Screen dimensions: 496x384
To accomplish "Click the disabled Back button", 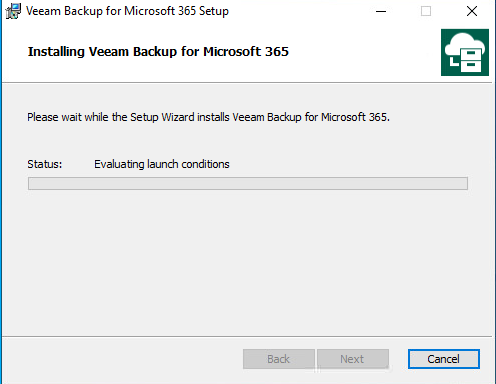I will point(279,359).
